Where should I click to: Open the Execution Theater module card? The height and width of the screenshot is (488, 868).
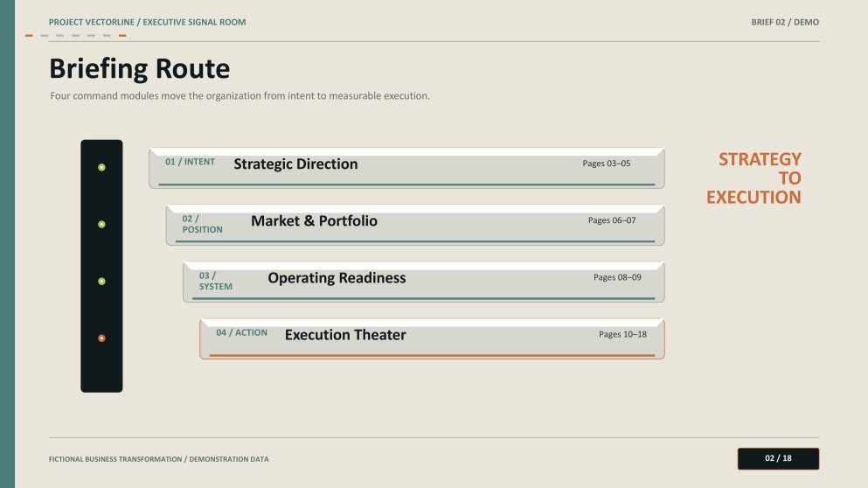[433, 339]
